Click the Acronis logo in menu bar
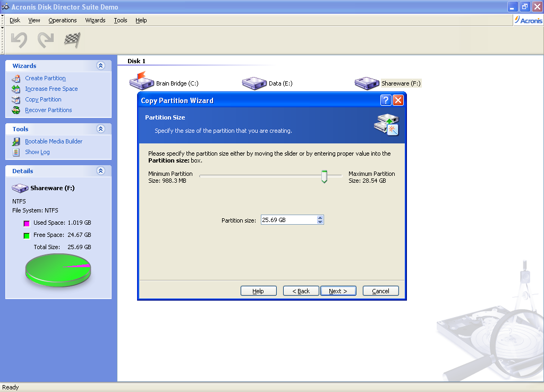 pos(529,20)
